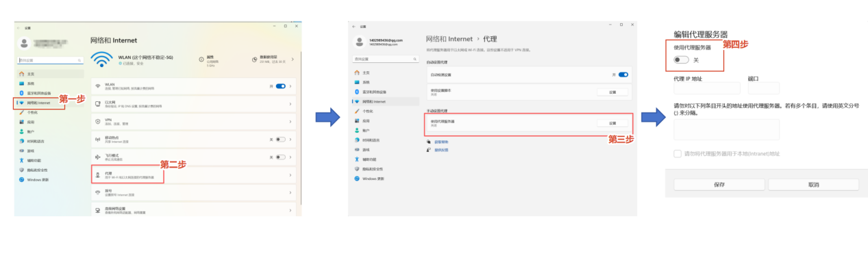Open the 飞行模式 row chevron
868x275 pixels.
[290, 157]
